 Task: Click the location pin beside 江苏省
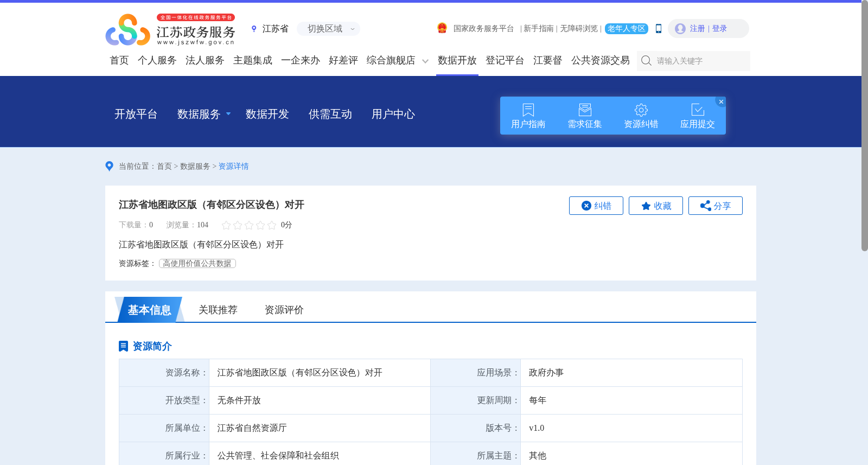(254, 29)
